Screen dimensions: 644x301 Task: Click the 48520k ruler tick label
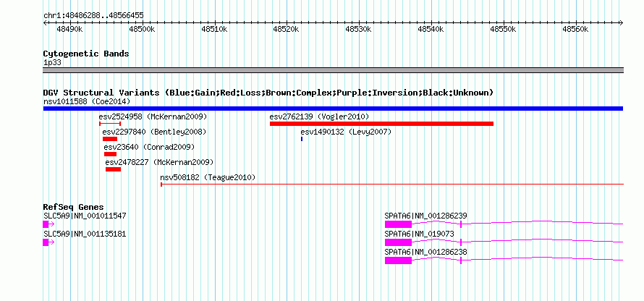287,29
